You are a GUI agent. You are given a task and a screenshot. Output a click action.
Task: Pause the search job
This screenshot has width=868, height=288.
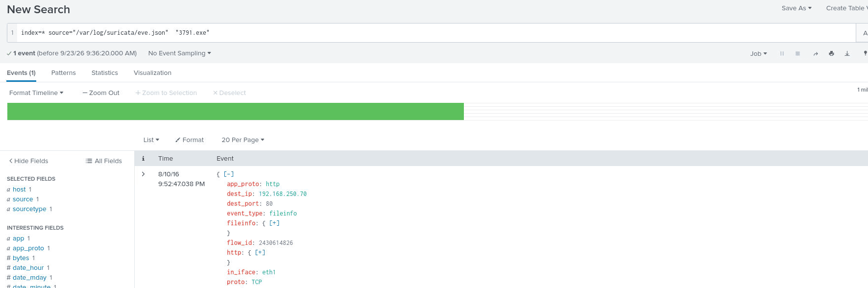(x=782, y=53)
